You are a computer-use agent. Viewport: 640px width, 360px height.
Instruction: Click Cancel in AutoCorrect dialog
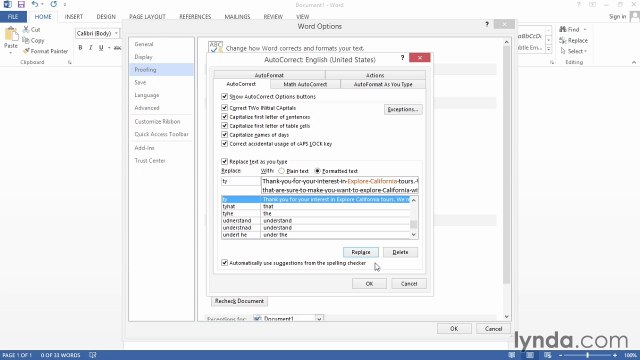409,284
